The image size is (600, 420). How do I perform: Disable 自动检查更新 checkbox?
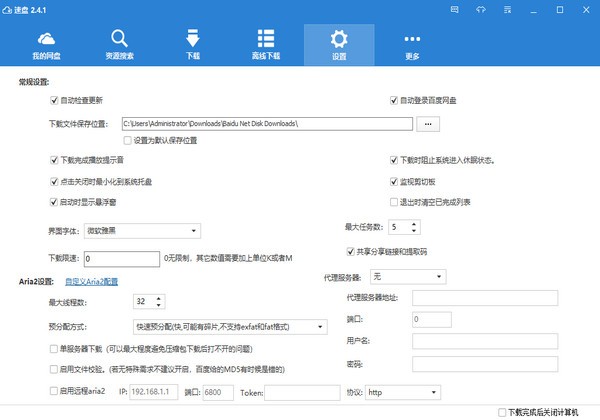54,101
